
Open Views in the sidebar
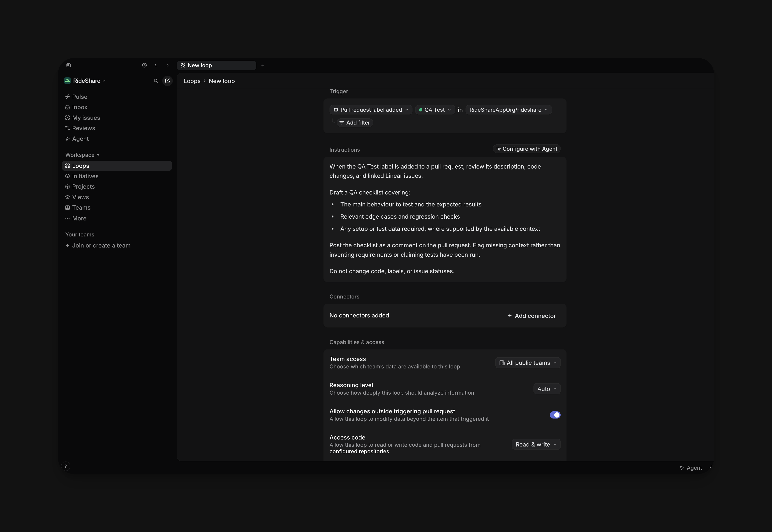(x=117, y=197)
